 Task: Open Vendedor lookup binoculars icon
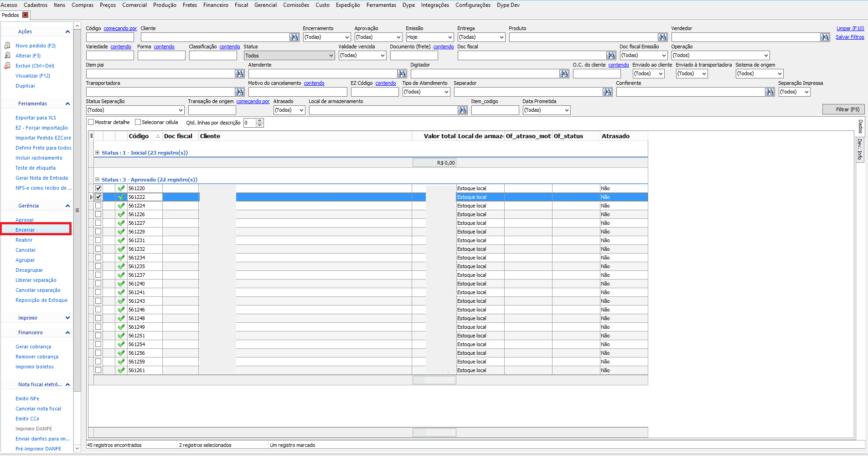[x=825, y=37]
